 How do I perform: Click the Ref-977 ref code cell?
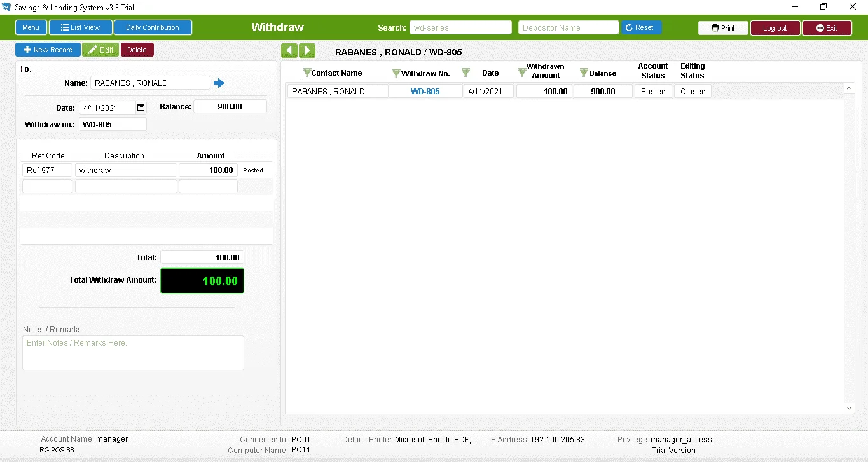(47, 170)
